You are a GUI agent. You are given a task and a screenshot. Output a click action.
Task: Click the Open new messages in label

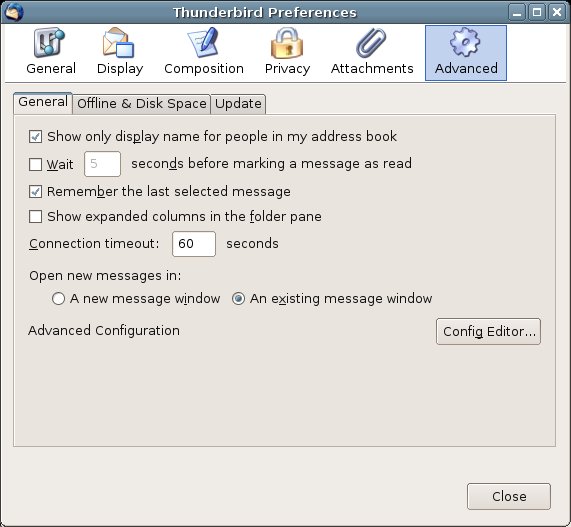(x=105, y=276)
